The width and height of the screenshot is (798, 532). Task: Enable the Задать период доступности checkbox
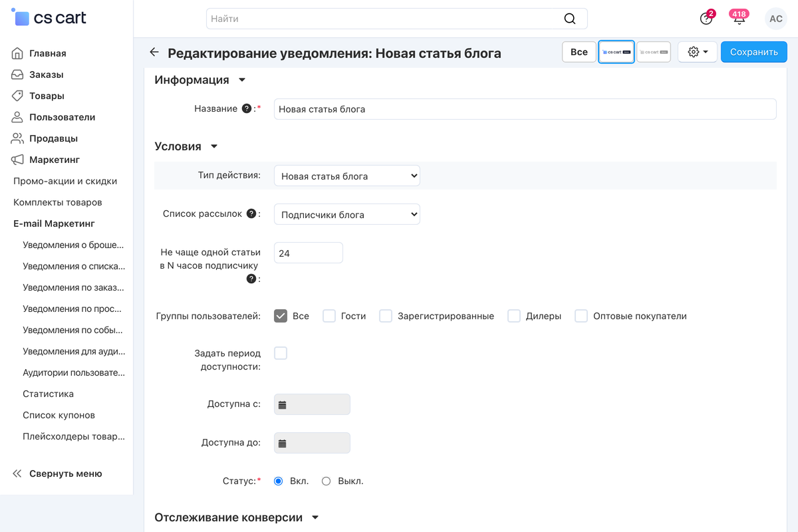click(x=281, y=353)
